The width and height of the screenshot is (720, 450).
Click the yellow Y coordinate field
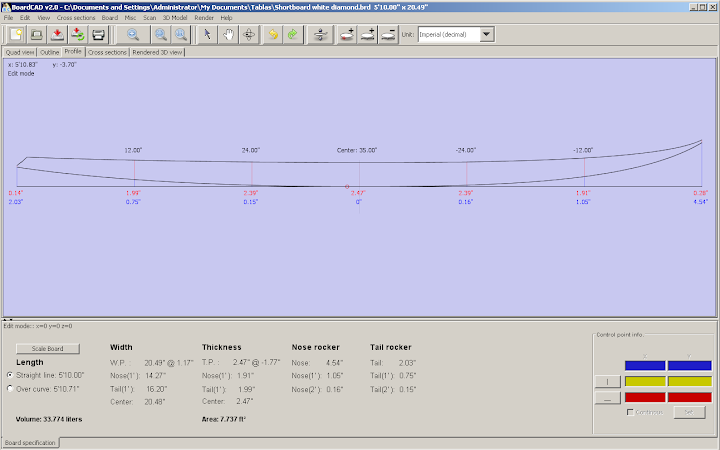[689, 381]
